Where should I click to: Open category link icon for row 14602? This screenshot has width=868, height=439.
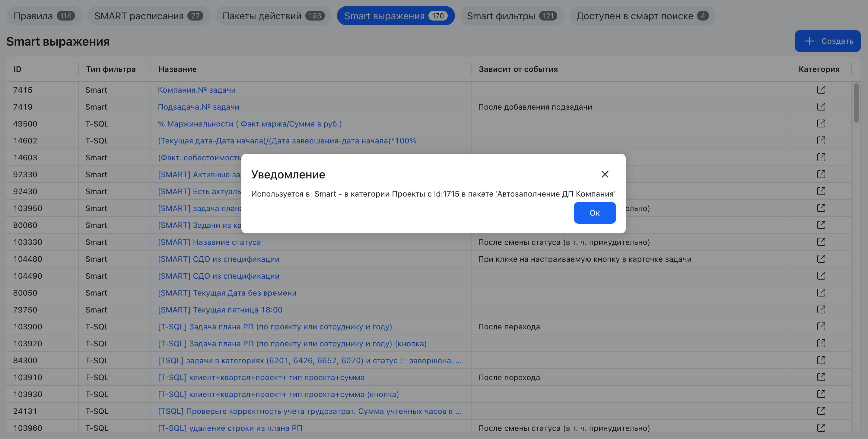click(x=821, y=140)
